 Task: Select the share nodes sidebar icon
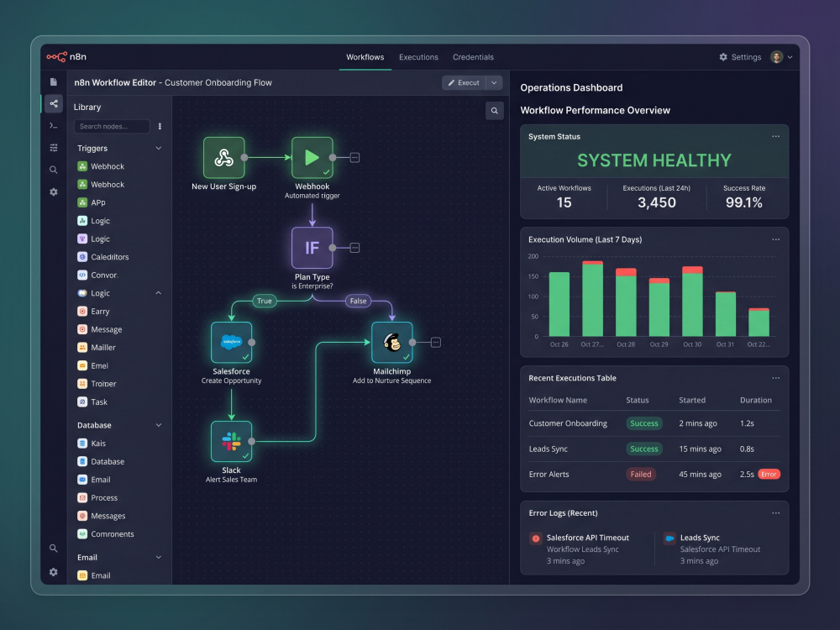54,103
